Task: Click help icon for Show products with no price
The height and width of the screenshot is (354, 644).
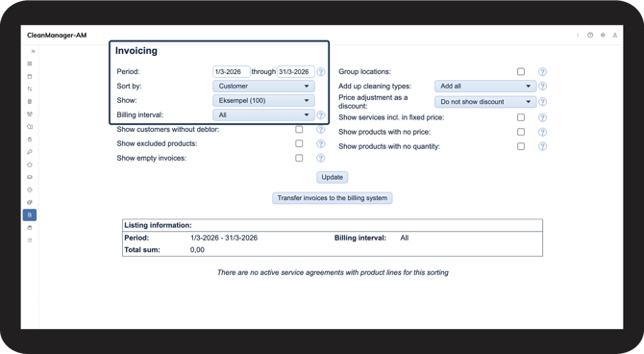Action: pos(542,133)
